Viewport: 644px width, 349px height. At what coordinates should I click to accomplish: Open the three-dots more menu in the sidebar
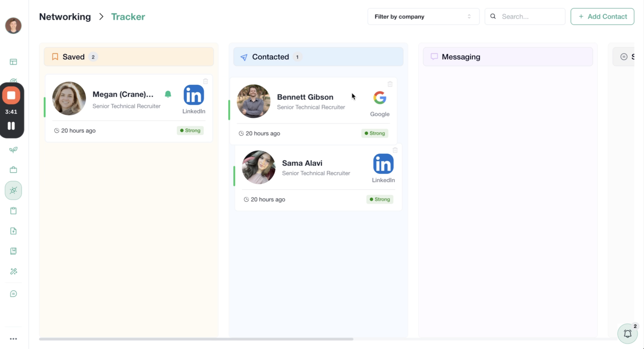coord(13,339)
